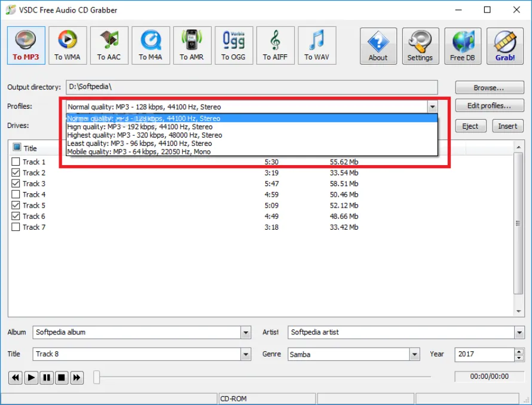The height and width of the screenshot is (405, 532).
Task: Click the VSDC app icon in title bar
Action: tap(11, 10)
